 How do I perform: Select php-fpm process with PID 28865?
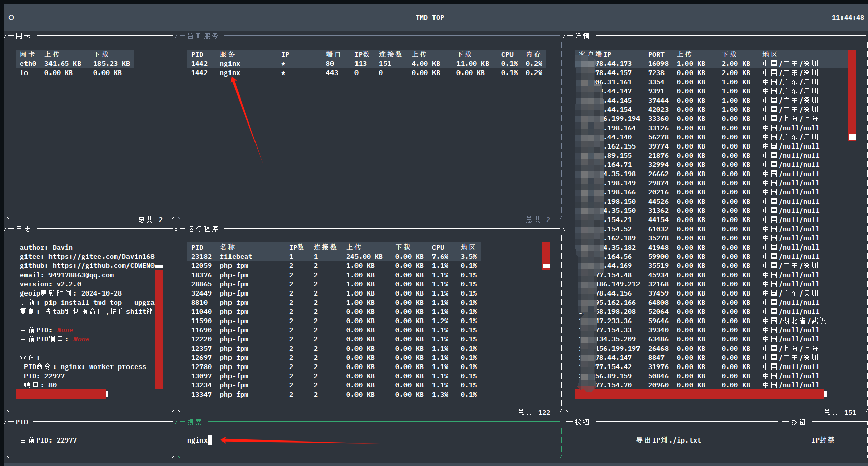[x=334, y=284]
